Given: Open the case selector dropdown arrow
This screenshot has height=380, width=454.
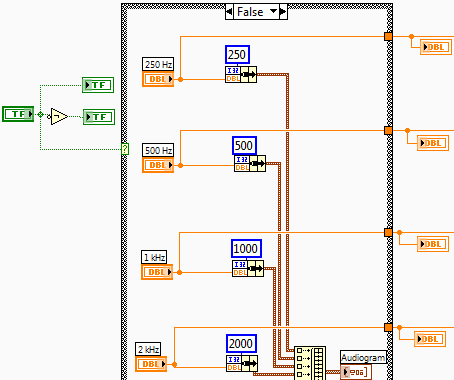Looking at the screenshot, I should tap(273, 12).
